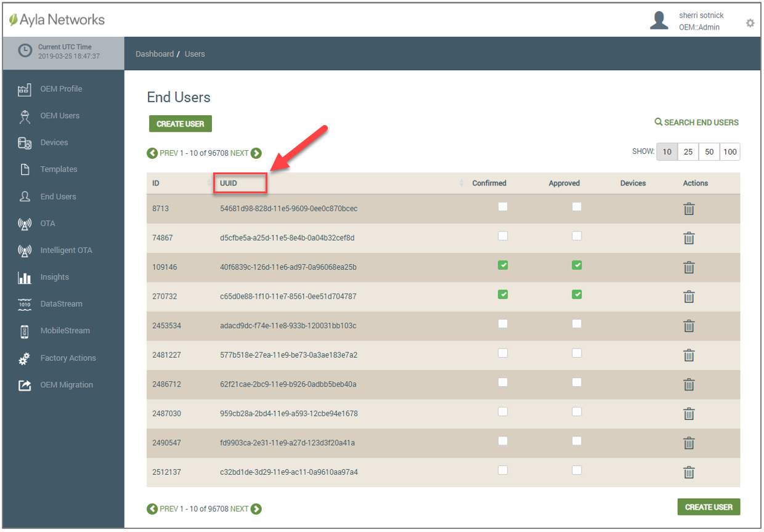The height and width of the screenshot is (532, 764).
Task: Click the Devices sidebar icon
Action: pyautogui.click(x=24, y=143)
